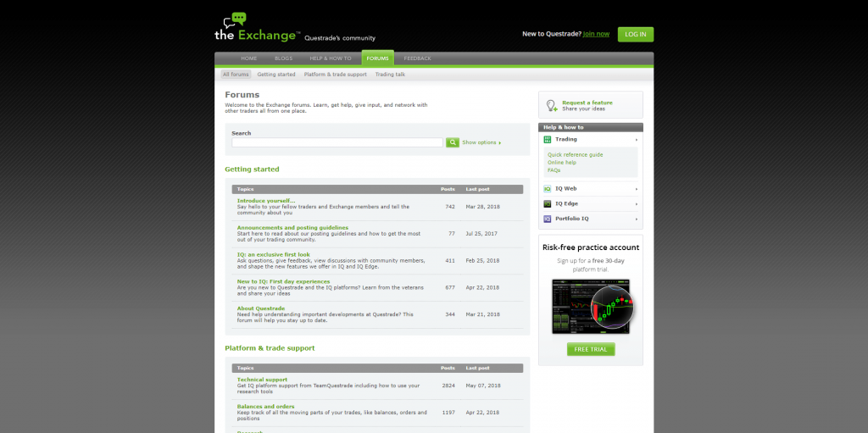Image resolution: width=868 pixels, height=433 pixels.
Task: Select the Getting started sub-navigation item
Action: pos(276,75)
